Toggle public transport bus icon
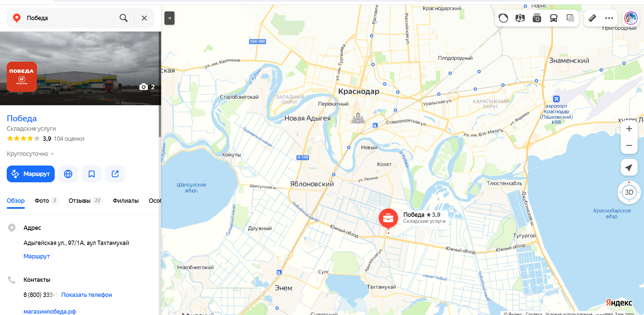Image resolution: width=644 pixels, height=315 pixels. click(x=554, y=18)
